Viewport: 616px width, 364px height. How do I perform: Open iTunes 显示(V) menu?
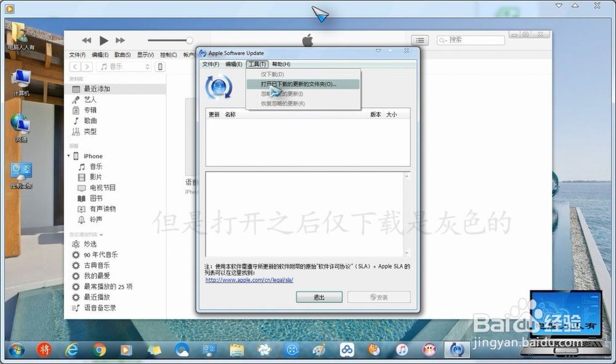pyautogui.click(x=145, y=55)
